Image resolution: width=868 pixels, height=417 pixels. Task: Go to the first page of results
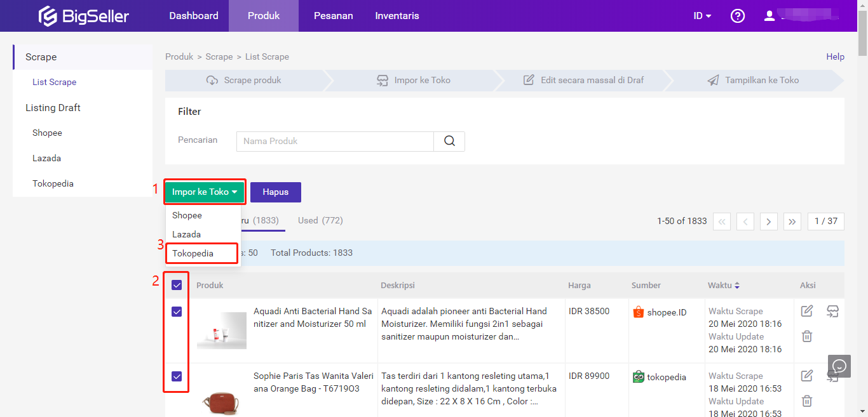tap(722, 222)
